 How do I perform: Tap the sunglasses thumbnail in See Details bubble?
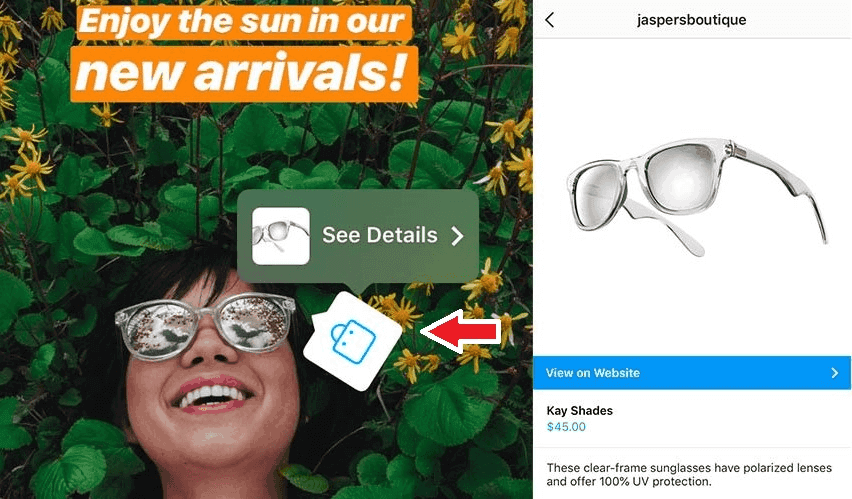(x=281, y=236)
